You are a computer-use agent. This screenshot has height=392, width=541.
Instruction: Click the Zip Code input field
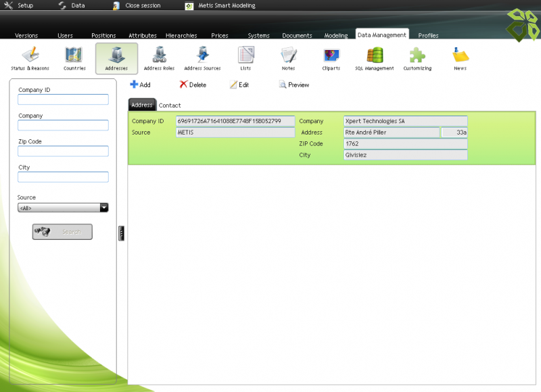click(63, 151)
